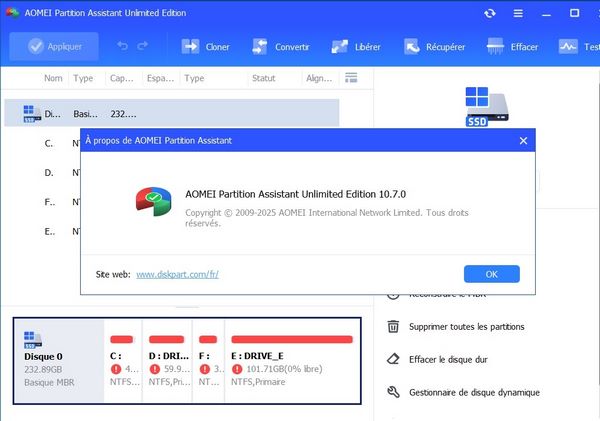
Task: Click the AOMEI logo in title bar
Action: 13,13
